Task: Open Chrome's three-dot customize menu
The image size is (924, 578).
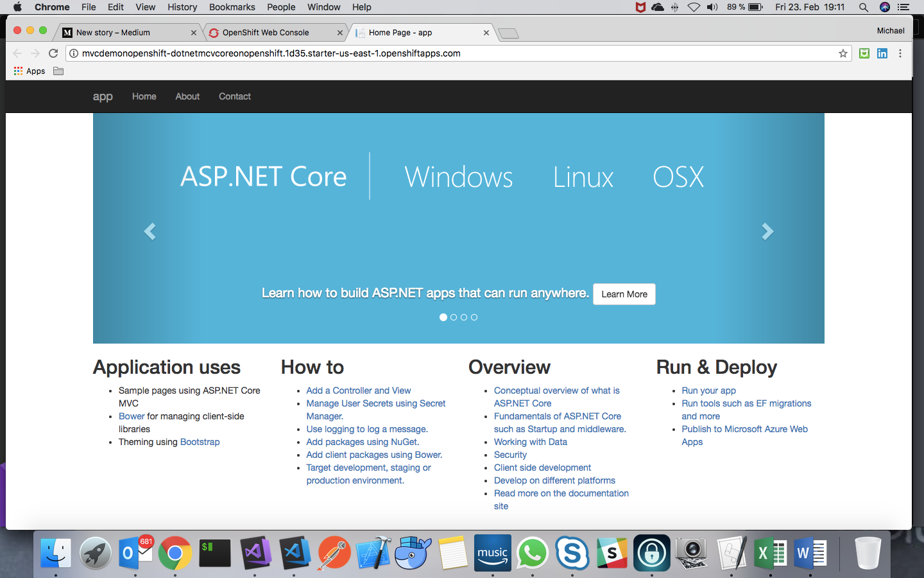Action: point(901,53)
